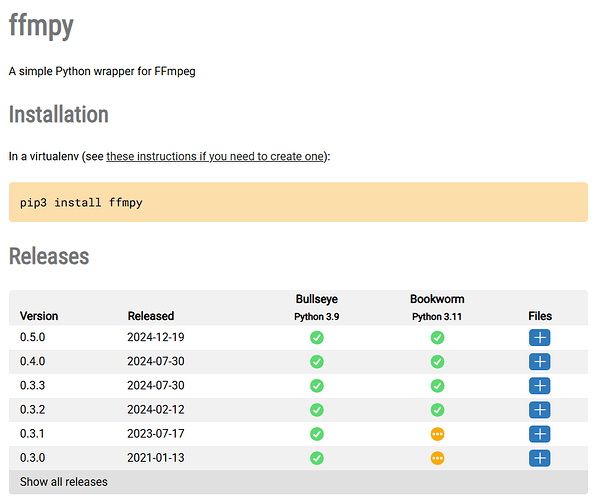Select version cell 0.3.1
The width and height of the screenshot is (593, 500).
pos(32,433)
